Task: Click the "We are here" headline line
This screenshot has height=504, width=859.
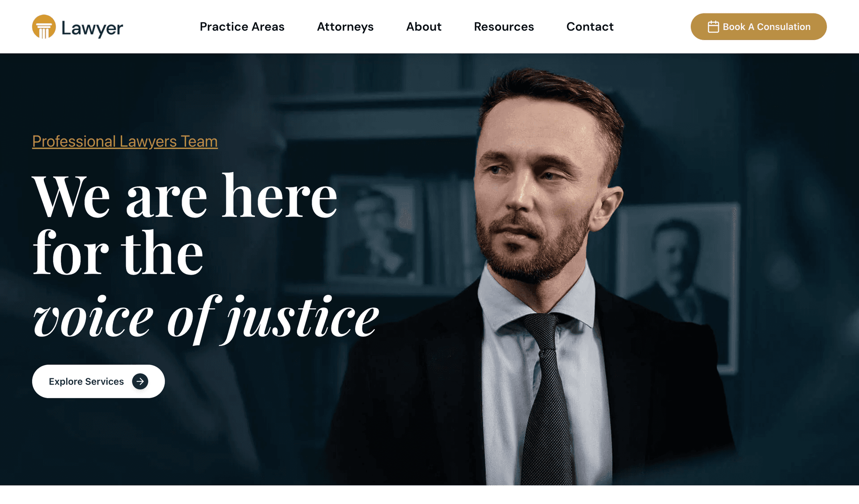Action: pos(185,196)
